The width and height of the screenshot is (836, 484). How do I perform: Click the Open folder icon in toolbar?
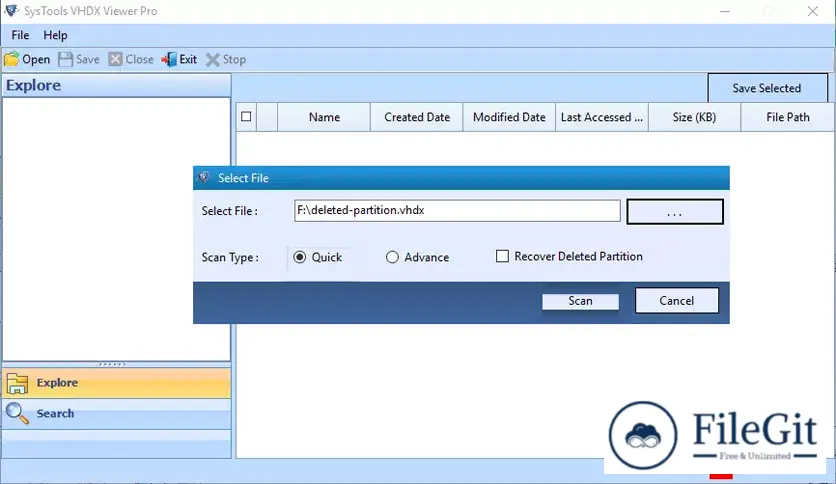(11, 59)
